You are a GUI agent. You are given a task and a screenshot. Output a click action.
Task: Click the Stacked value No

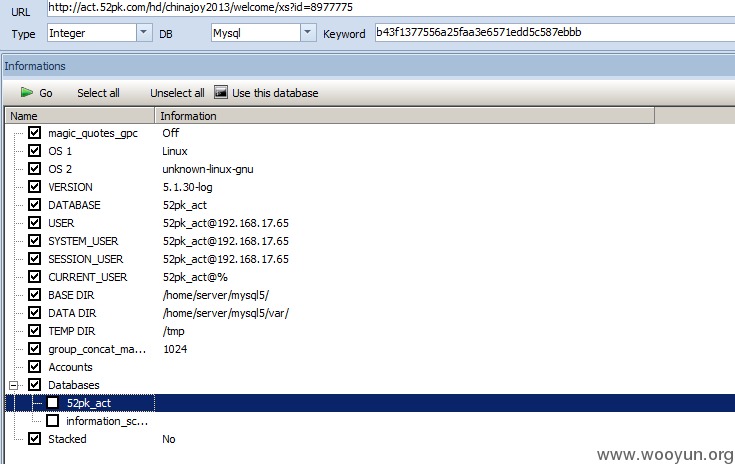169,439
